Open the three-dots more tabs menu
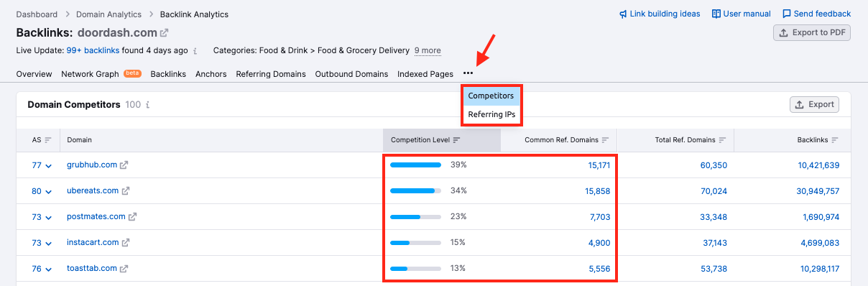This screenshot has height=286, width=868. click(x=468, y=73)
